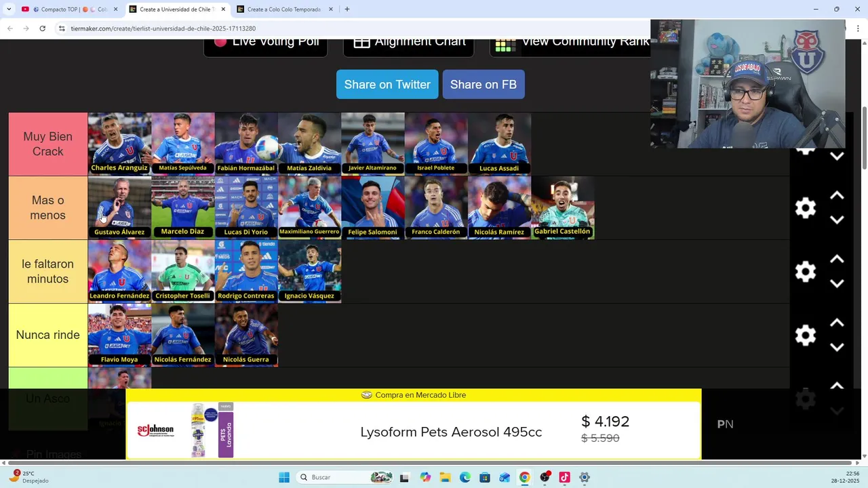The width and height of the screenshot is (868, 488).
Task: Select Felipe Salomoni player card
Action: pos(373,207)
